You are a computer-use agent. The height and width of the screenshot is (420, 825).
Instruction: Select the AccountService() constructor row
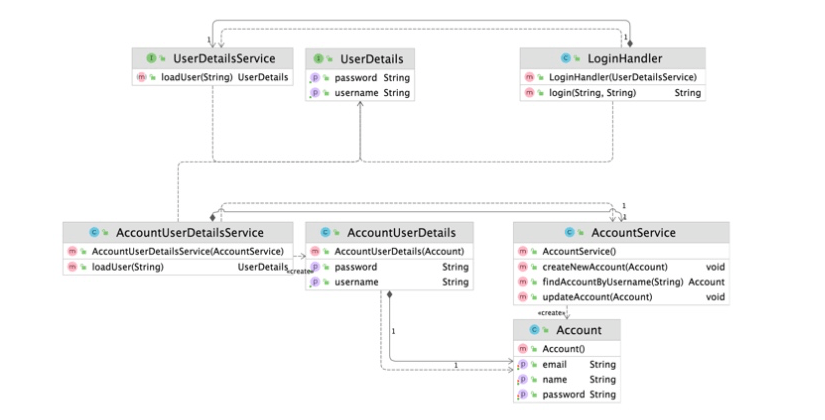click(621, 251)
